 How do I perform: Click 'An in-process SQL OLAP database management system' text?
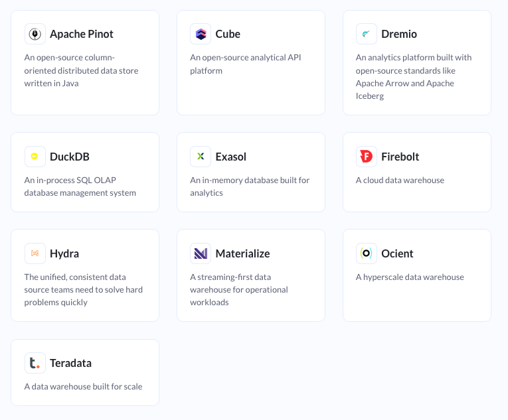pyautogui.click(x=80, y=186)
